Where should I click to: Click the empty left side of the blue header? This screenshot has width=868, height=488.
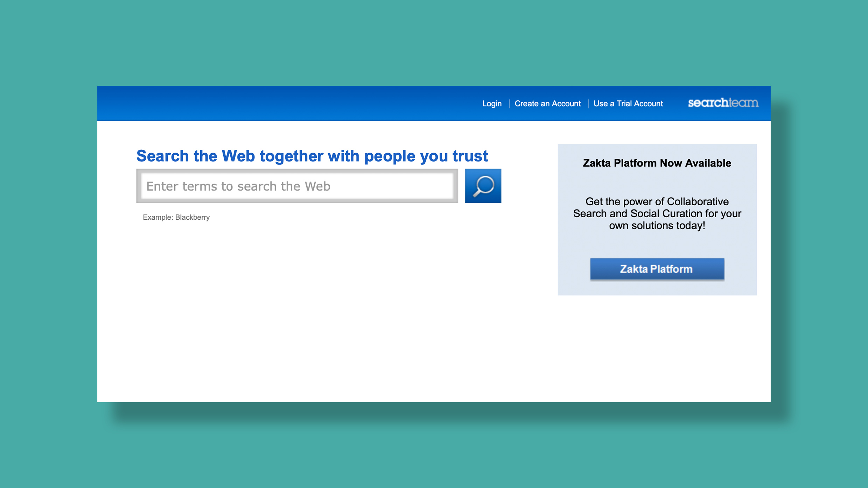point(245,103)
